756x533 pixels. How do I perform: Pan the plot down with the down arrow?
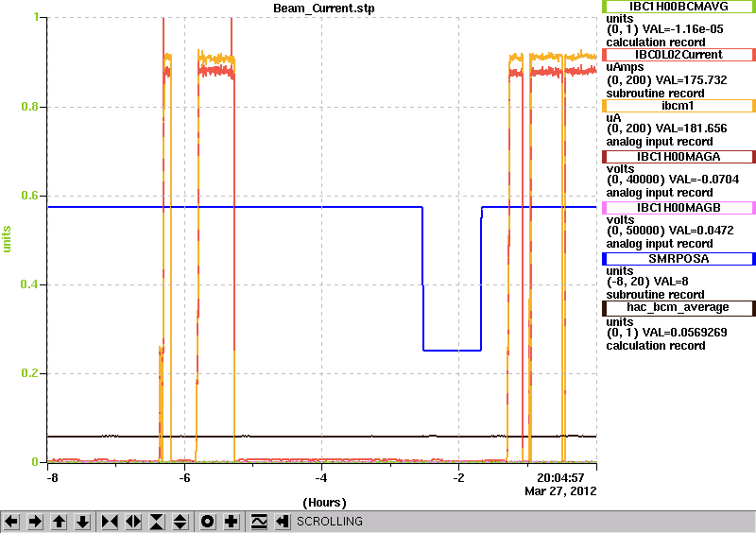83,522
